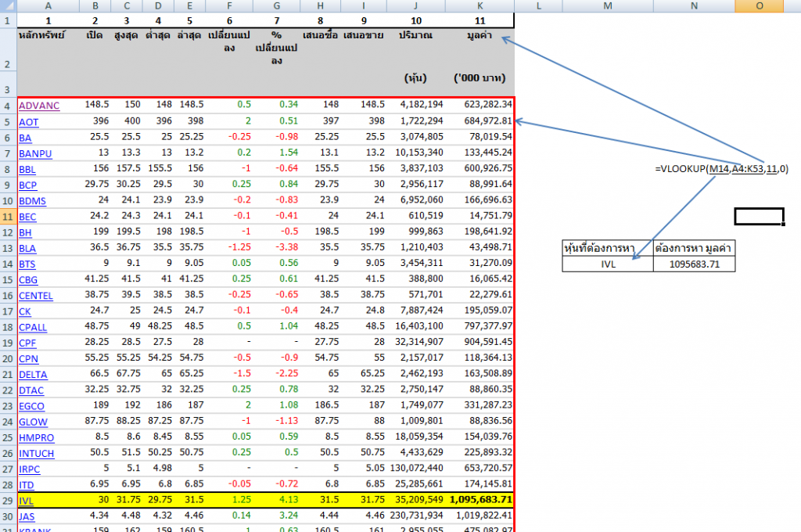
Task: Click the ปริมาณ header cell
Action: pos(416,48)
